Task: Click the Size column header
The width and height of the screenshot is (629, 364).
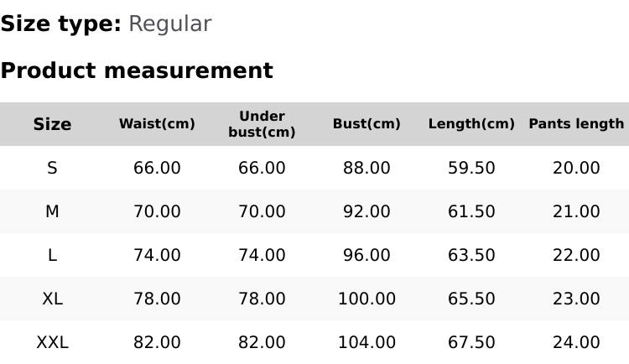Action: (x=52, y=124)
